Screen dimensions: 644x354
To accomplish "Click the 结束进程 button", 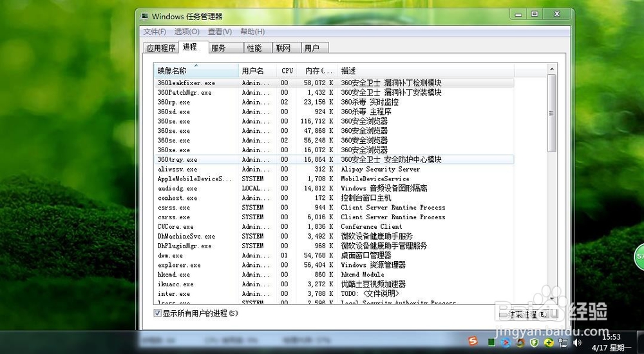I will (528, 315).
